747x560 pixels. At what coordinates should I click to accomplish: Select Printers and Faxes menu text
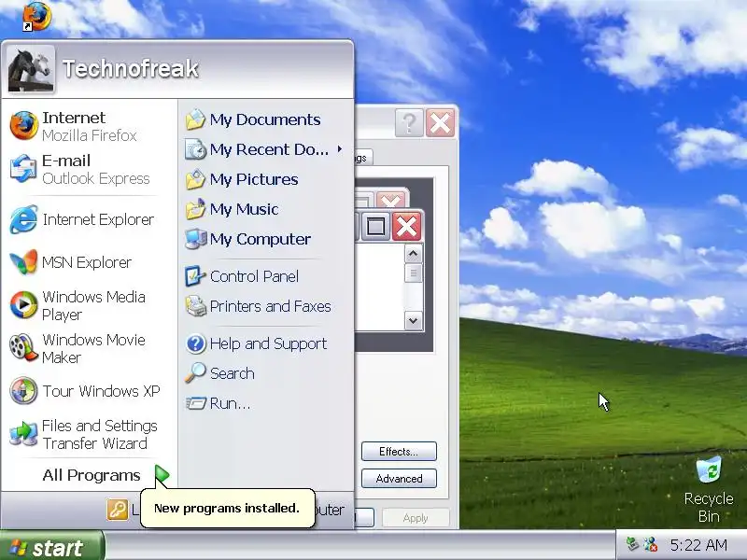270,306
